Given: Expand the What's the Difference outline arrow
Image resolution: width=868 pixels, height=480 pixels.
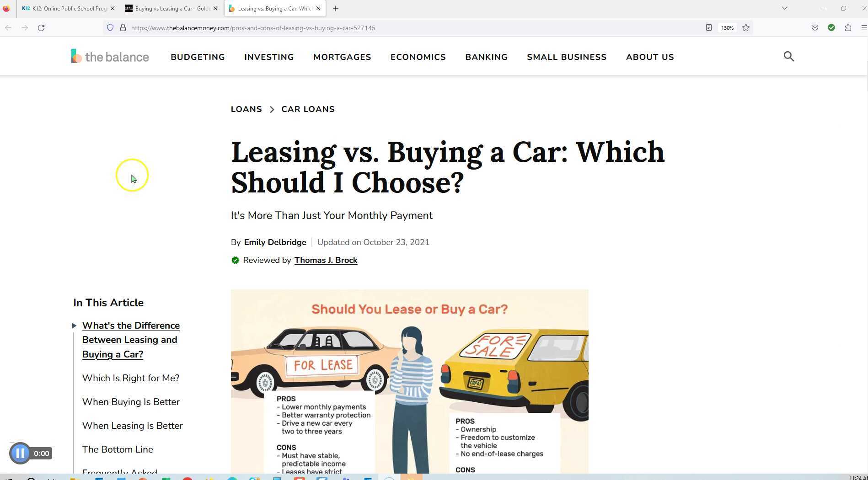Looking at the screenshot, I should point(74,325).
